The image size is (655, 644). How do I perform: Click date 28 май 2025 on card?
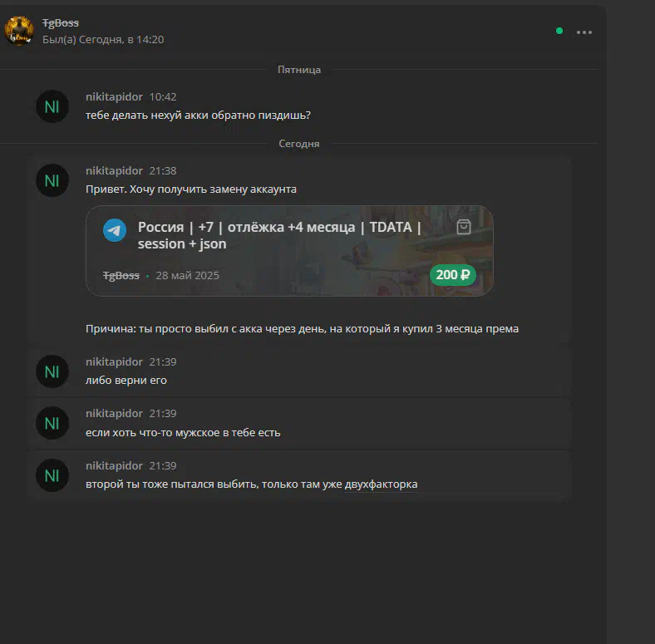point(187,276)
